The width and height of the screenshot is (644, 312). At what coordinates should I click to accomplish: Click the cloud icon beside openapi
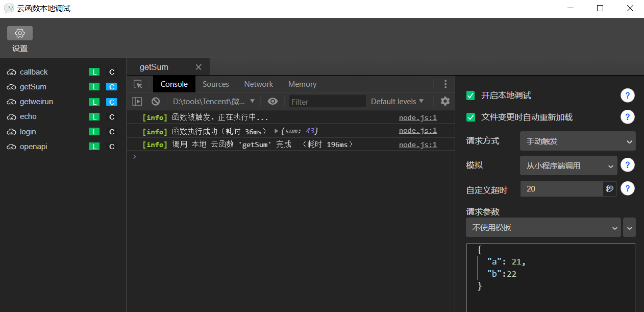click(11, 147)
